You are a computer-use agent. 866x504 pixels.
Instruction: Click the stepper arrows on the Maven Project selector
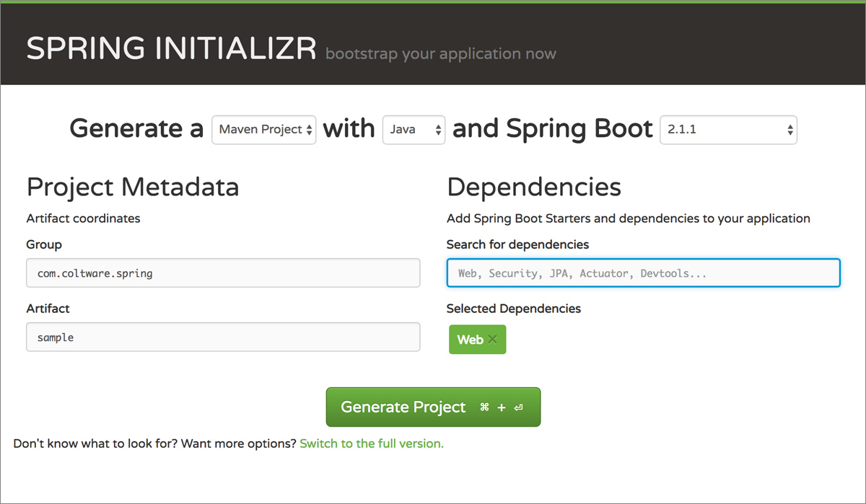pyautogui.click(x=309, y=130)
